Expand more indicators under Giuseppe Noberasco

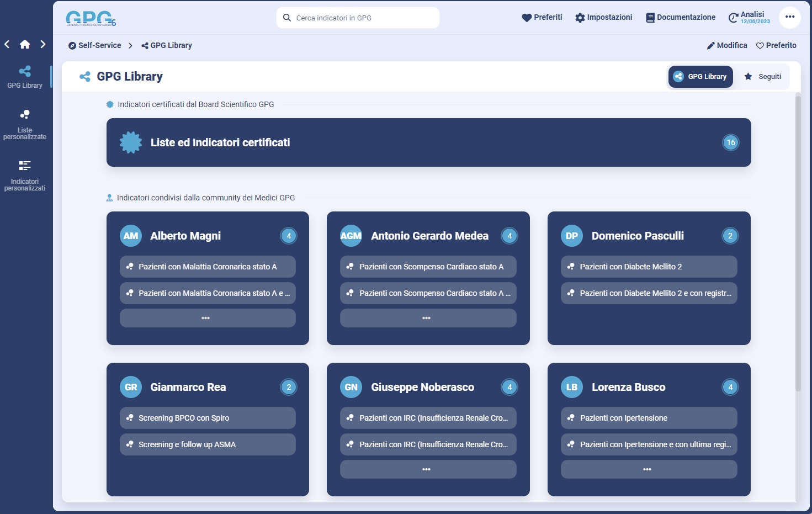tap(428, 469)
